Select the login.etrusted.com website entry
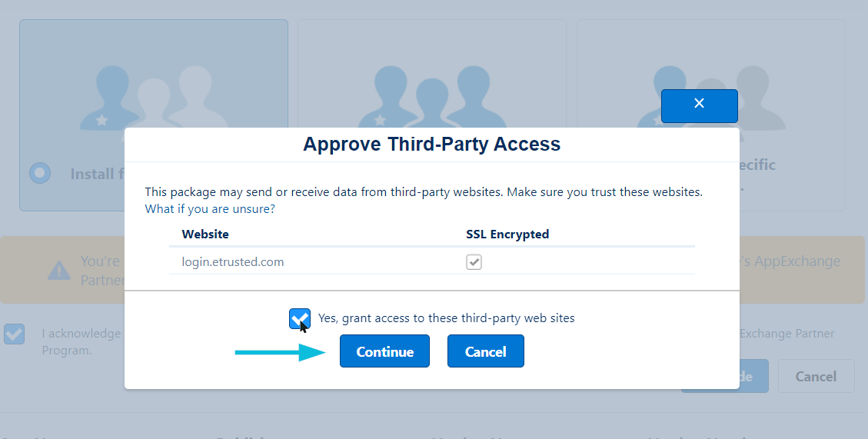The height and width of the screenshot is (439, 868). pos(232,262)
